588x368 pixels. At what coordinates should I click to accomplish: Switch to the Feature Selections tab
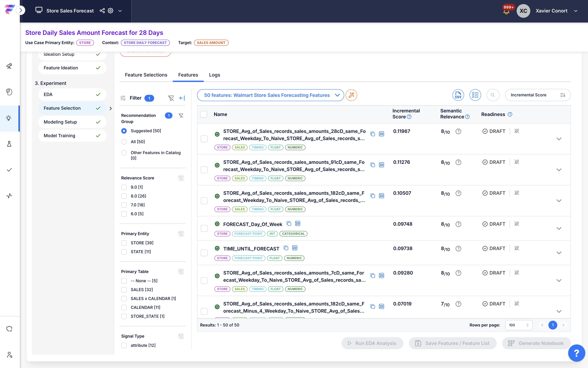tap(146, 75)
